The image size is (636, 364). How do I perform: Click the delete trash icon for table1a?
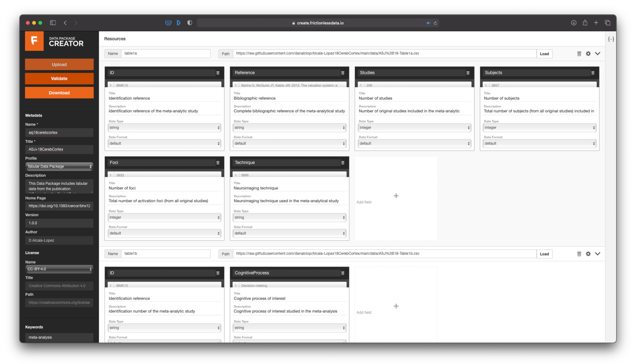pyautogui.click(x=579, y=53)
